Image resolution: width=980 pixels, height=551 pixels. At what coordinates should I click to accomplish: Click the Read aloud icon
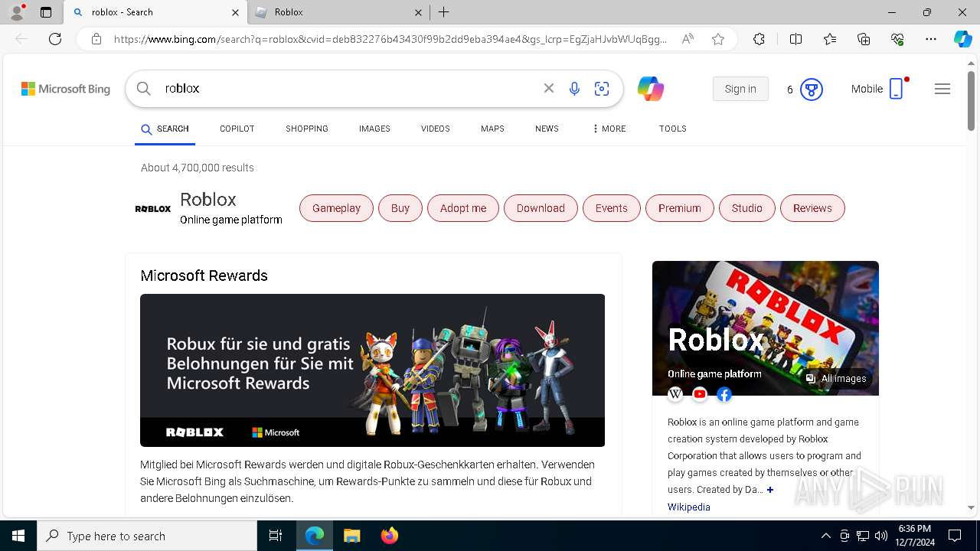(688, 39)
